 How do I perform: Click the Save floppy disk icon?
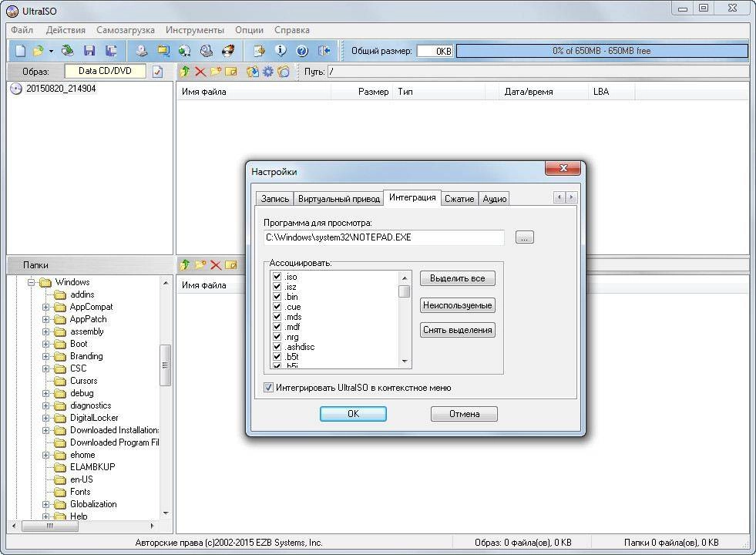[89, 51]
